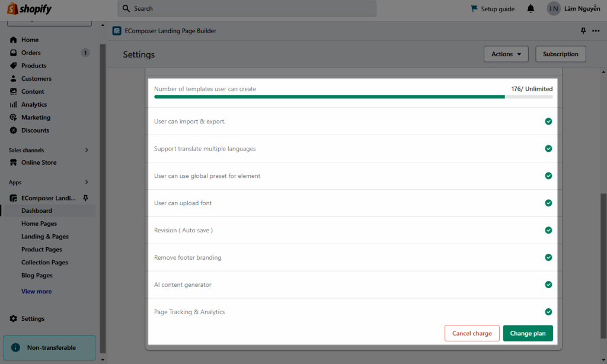Click the Shopify logo

pyautogui.click(x=30, y=8)
